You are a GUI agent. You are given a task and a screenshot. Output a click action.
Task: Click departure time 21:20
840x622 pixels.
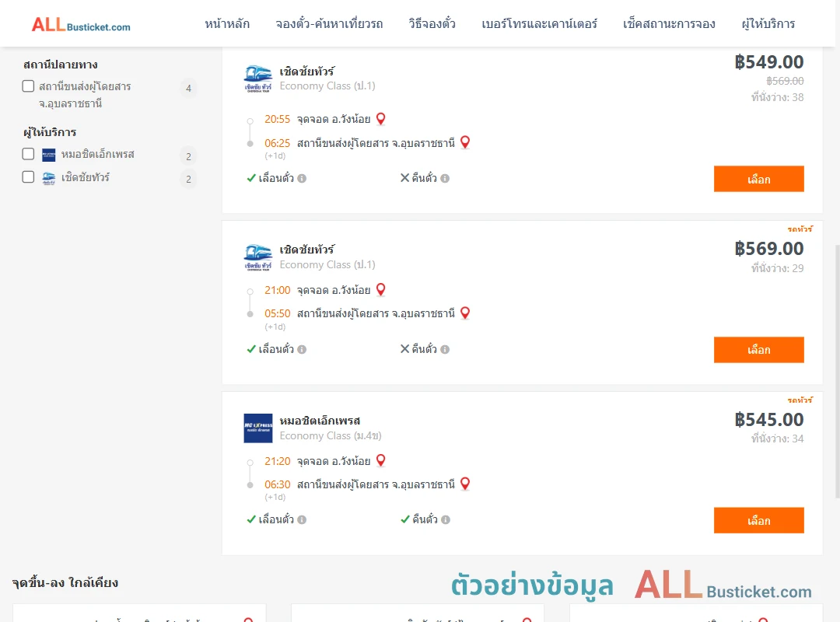click(277, 461)
